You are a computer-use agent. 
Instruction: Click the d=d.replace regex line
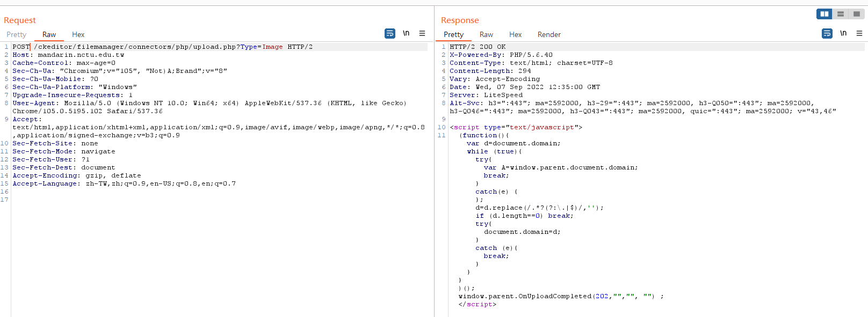click(x=539, y=208)
